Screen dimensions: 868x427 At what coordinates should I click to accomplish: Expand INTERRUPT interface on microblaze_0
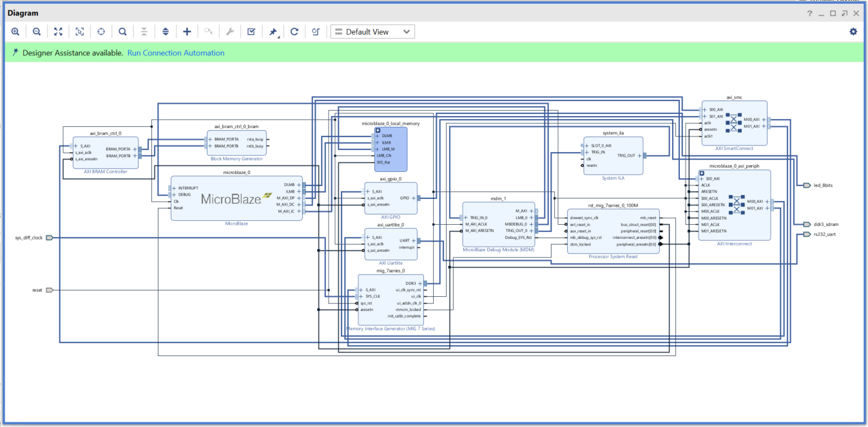[175, 188]
